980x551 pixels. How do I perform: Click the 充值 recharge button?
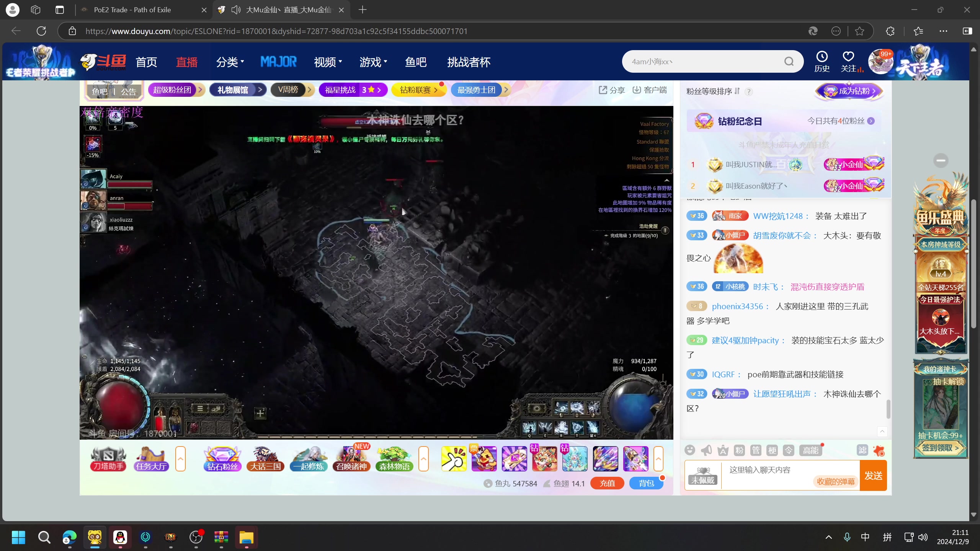point(607,483)
